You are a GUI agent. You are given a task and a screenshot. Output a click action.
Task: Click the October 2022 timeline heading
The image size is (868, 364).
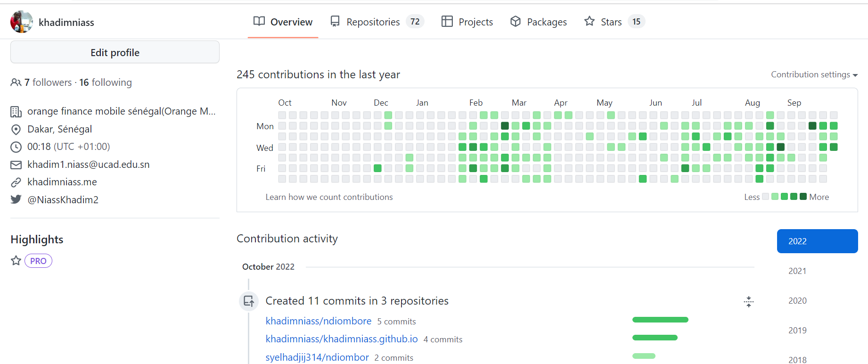coord(268,267)
